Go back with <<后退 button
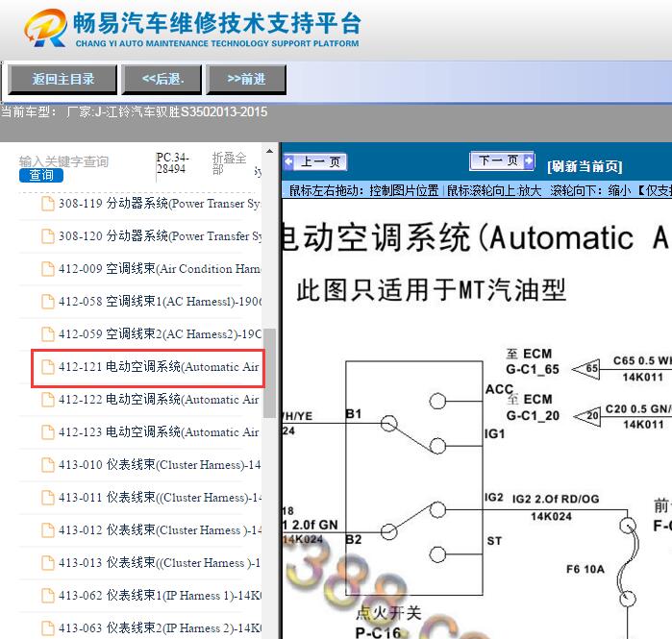The height and width of the screenshot is (639, 672). pos(162,79)
